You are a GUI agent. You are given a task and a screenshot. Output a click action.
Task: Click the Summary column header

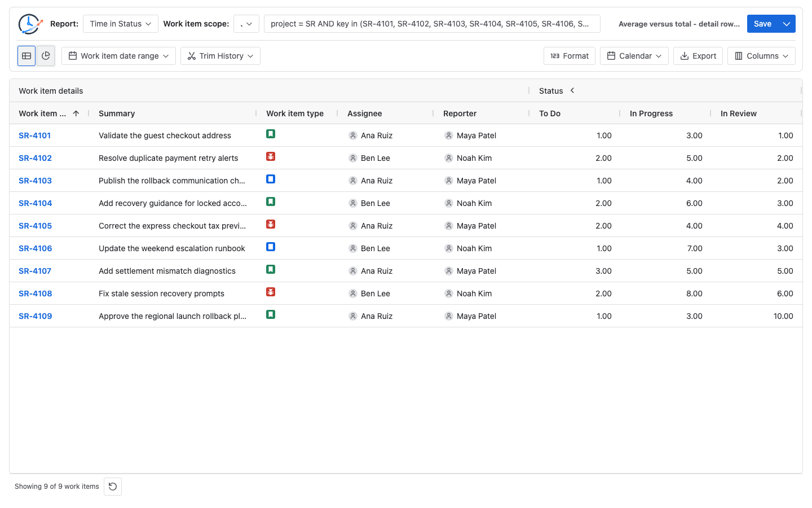click(117, 113)
